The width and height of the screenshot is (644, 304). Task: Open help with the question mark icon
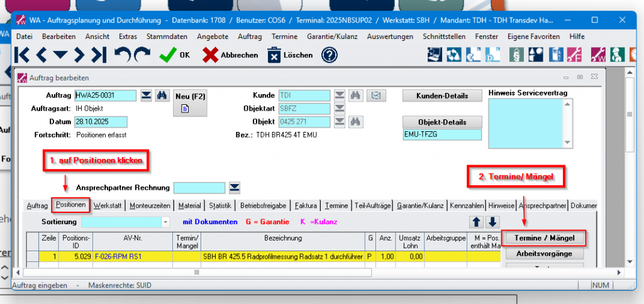click(330, 55)
